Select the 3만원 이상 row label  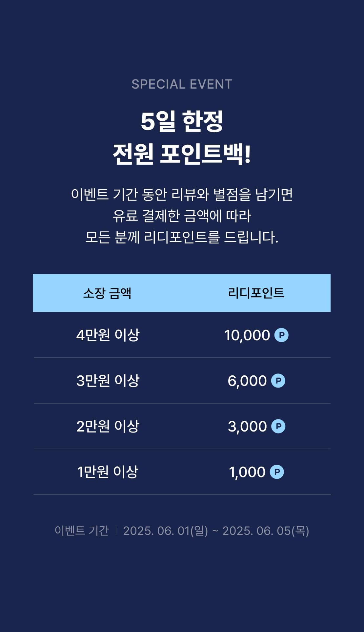pos(108,381)
